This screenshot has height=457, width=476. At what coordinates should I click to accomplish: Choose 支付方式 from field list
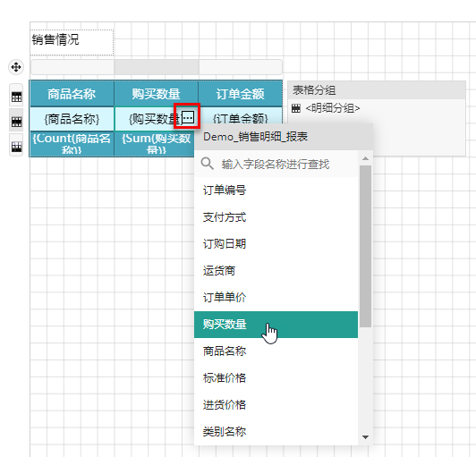[276, 217]
